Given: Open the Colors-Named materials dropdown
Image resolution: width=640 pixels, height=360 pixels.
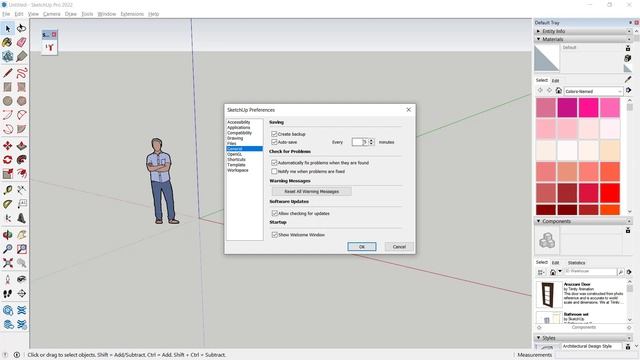Looking at the screenshot, I should [x=593, y=91].
